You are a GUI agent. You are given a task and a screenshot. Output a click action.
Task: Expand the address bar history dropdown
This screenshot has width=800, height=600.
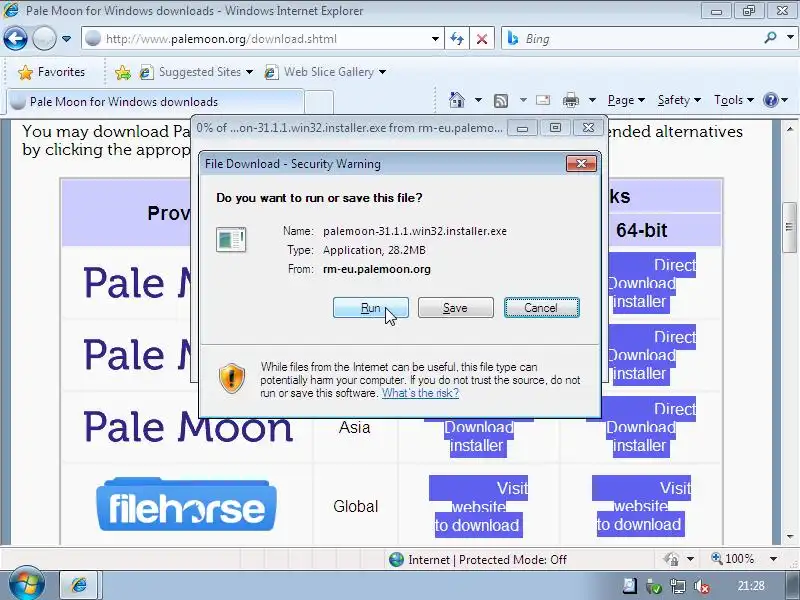pyautogui.click(x=435, y=39)
